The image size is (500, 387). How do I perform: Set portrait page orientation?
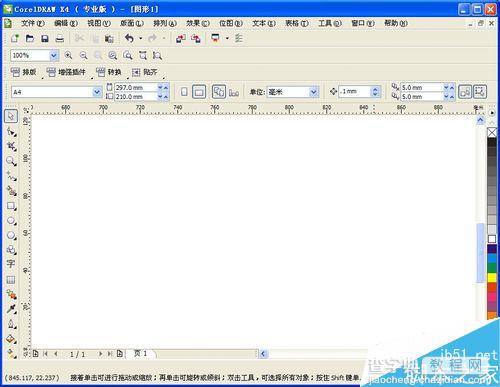184,92
